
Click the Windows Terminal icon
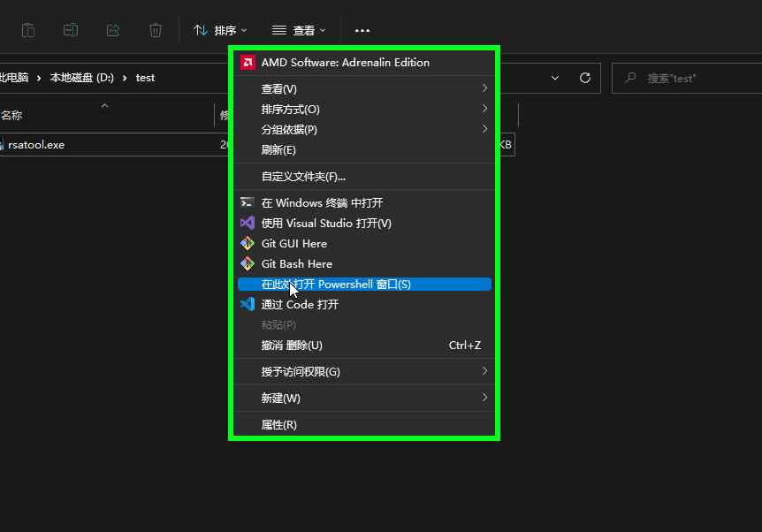coord(248,202)
